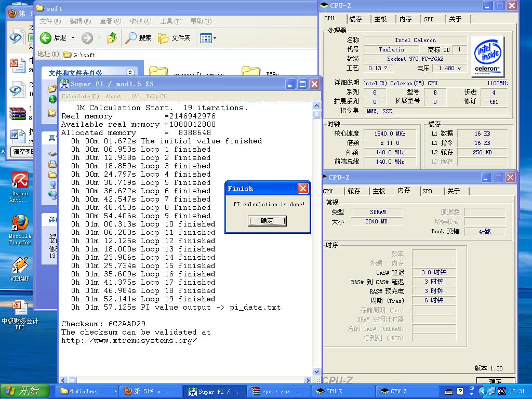Viewport: 532px width, 399px height.
Task: Expand hidden system tray icons
Action: click(482, 392)
